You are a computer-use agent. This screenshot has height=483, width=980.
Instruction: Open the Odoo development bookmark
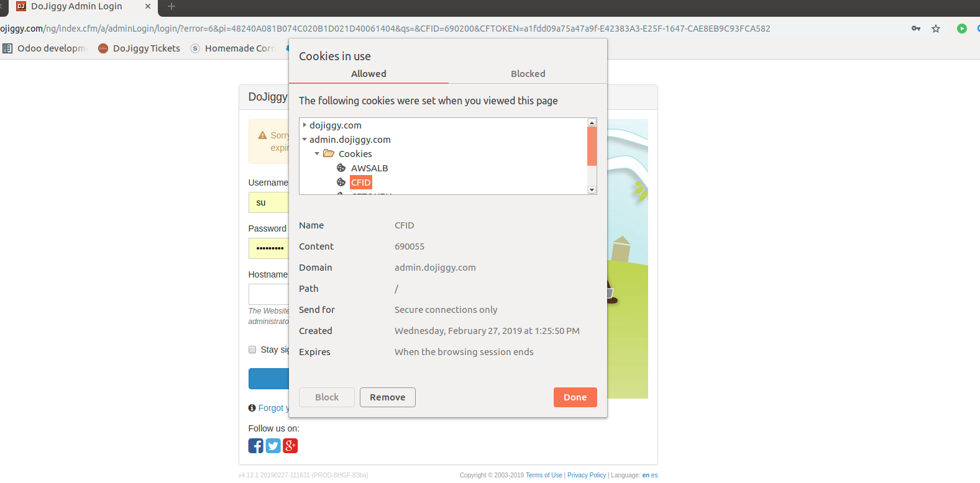(x=45, y=48)
